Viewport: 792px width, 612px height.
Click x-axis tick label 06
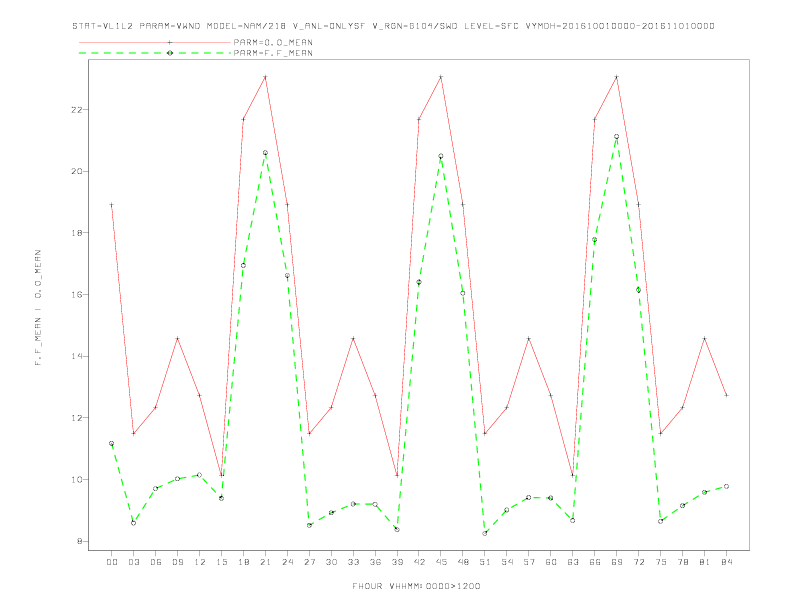pos(156,562)
